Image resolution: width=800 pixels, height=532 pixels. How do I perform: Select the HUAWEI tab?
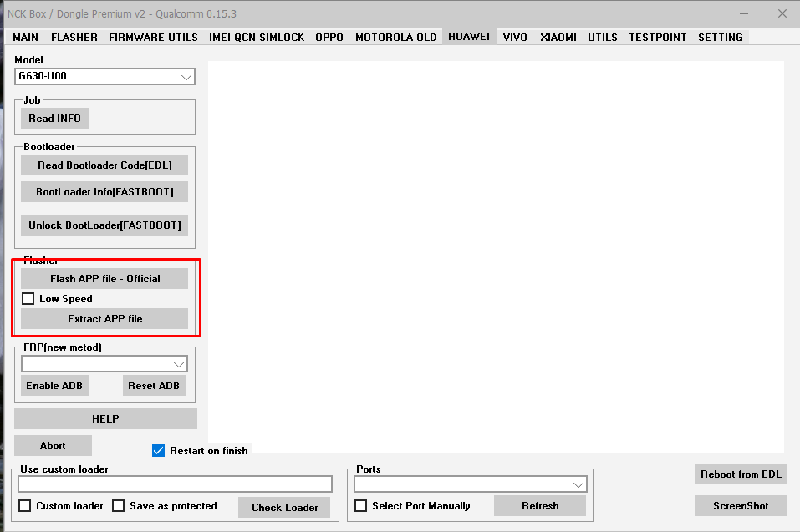469,37
